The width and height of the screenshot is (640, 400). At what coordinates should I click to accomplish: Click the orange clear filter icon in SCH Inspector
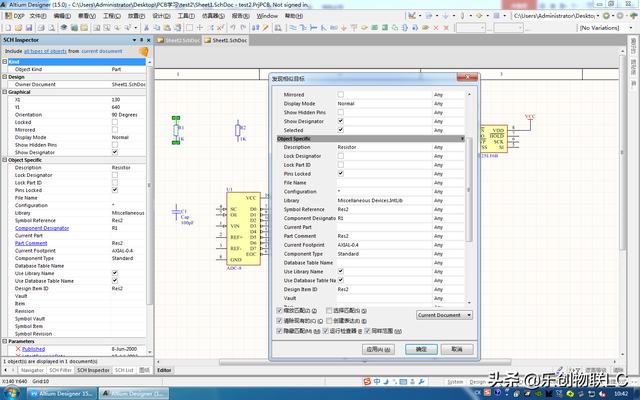coord(144,51)
